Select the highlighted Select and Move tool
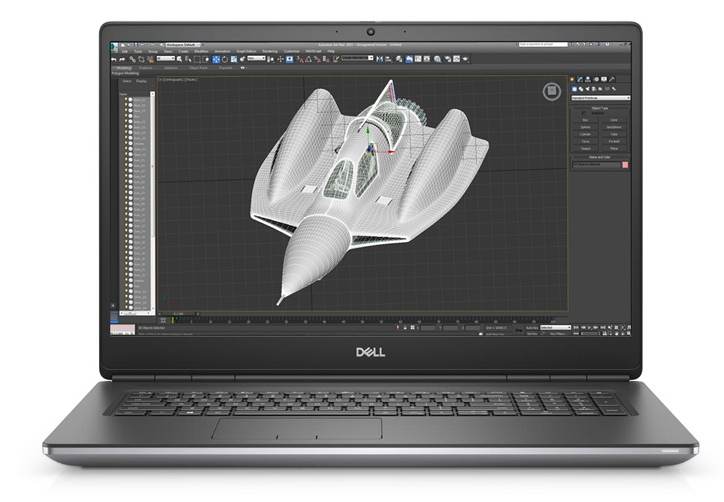 [216, 59]
